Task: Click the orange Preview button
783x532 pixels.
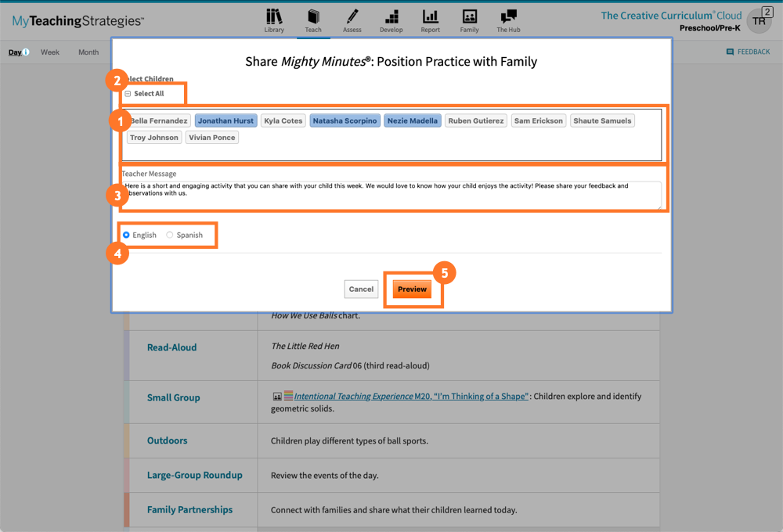Action: pos(412,289)
